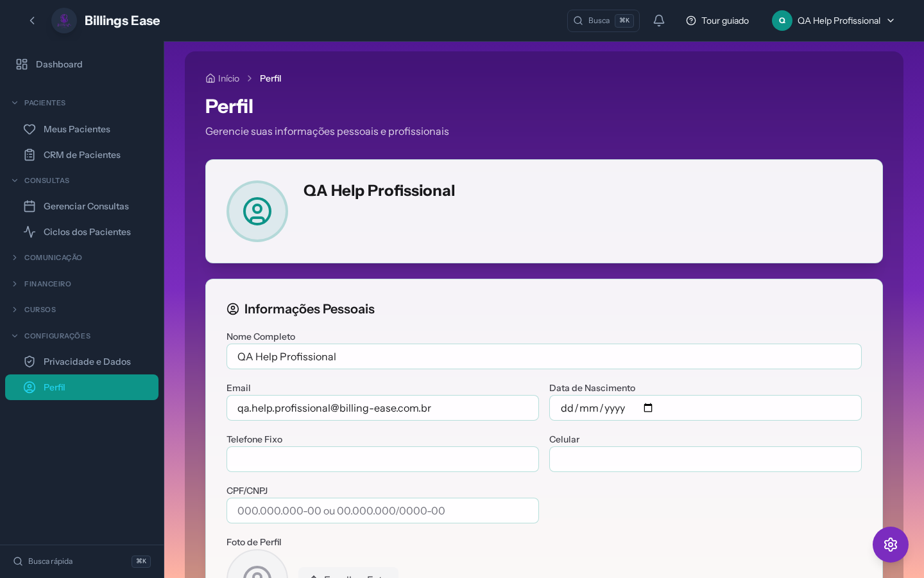Open the calendar picker in Data de Nascimento
This screenshot has height=578, width=924.
click(x=648, y=408)
